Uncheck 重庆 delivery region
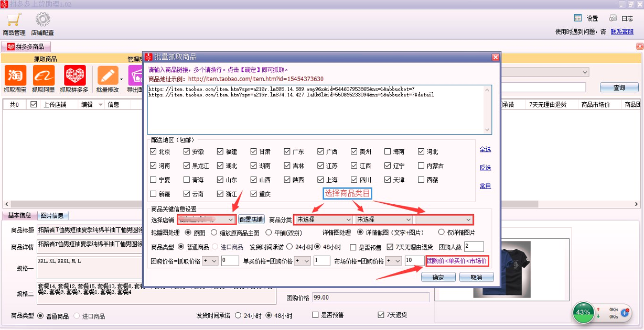The width and height of the screenshot is (644, 330). pyautogui.click(x=254, y=194)
